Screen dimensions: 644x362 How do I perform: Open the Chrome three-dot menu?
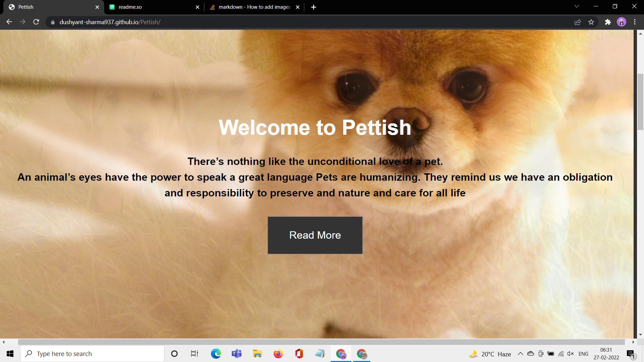(635, 22)
